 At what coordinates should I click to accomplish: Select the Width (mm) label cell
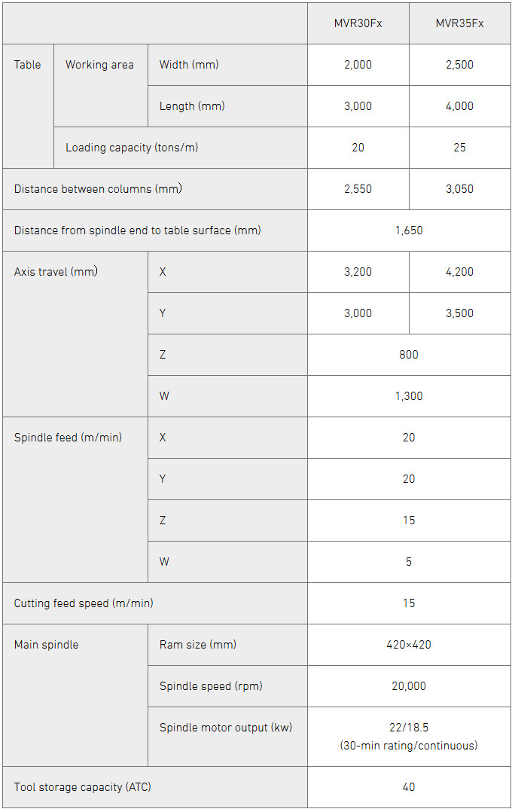coord(189,65)
